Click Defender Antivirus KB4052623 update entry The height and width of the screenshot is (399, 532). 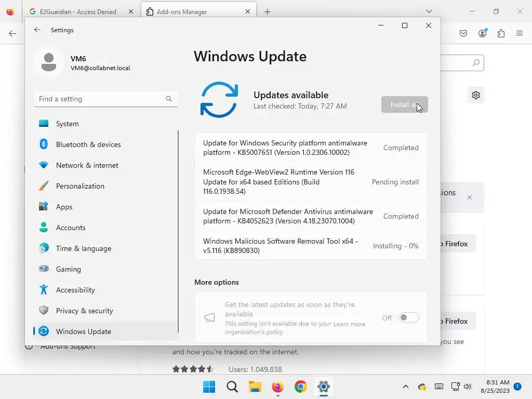pos(311,216)
